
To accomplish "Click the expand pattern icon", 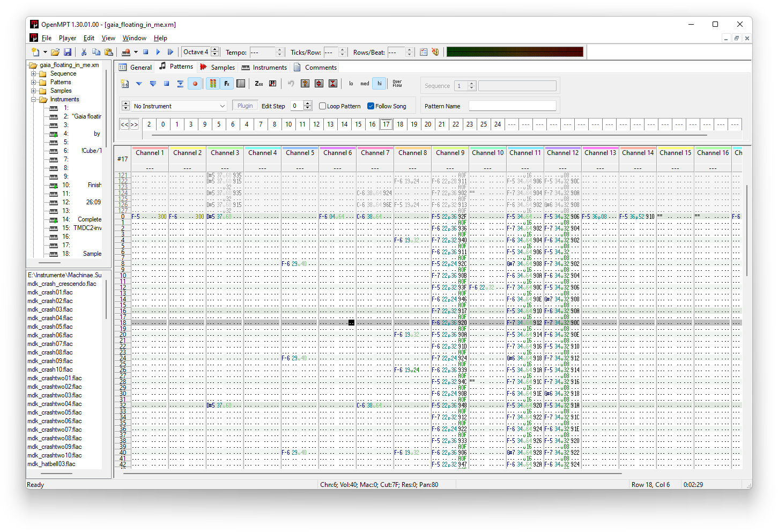I will (319, 84).
